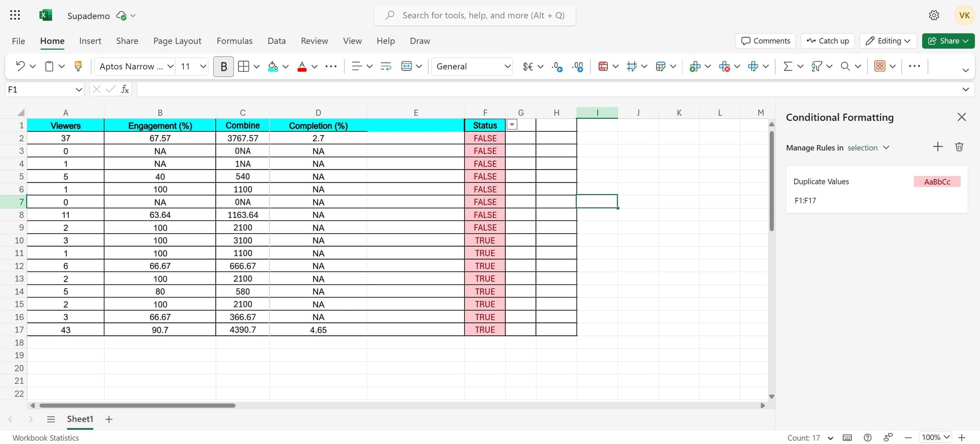The height and width of the screenshot is (444, 980).
Task: Delete cells using the red-marked icon
Action: coord(724,66)
